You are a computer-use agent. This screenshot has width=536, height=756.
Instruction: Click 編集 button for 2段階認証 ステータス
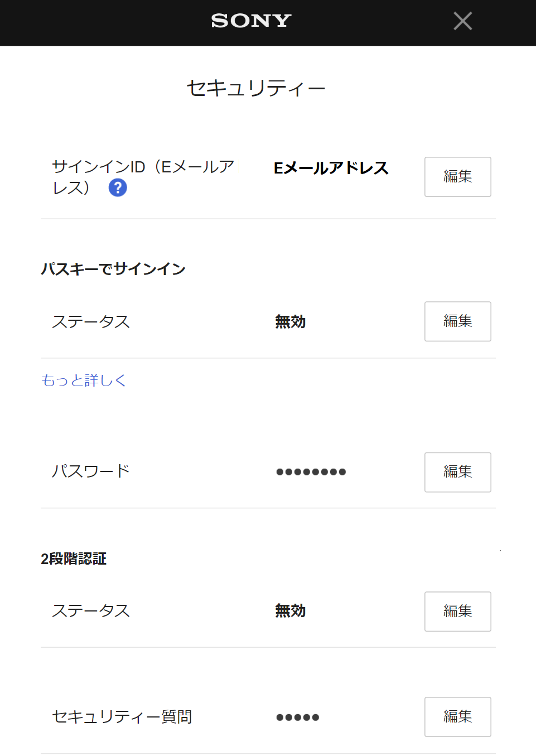[x=457, y=611]
